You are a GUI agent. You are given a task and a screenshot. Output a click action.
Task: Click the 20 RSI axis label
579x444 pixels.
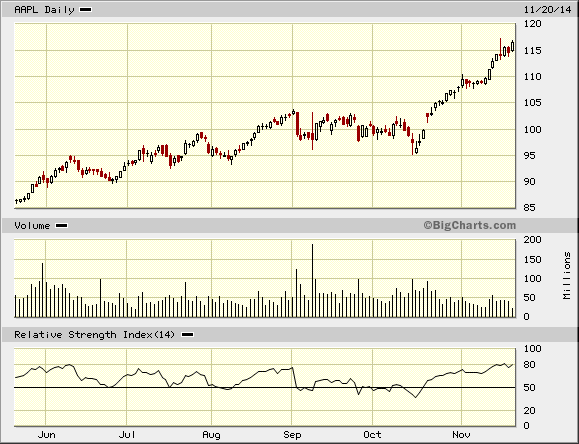pos(530,410)
